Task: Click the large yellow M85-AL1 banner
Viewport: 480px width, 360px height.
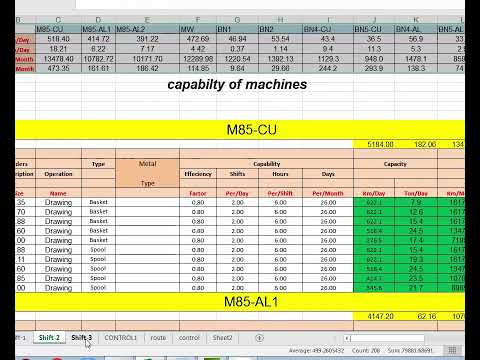Action: [240, 302]
